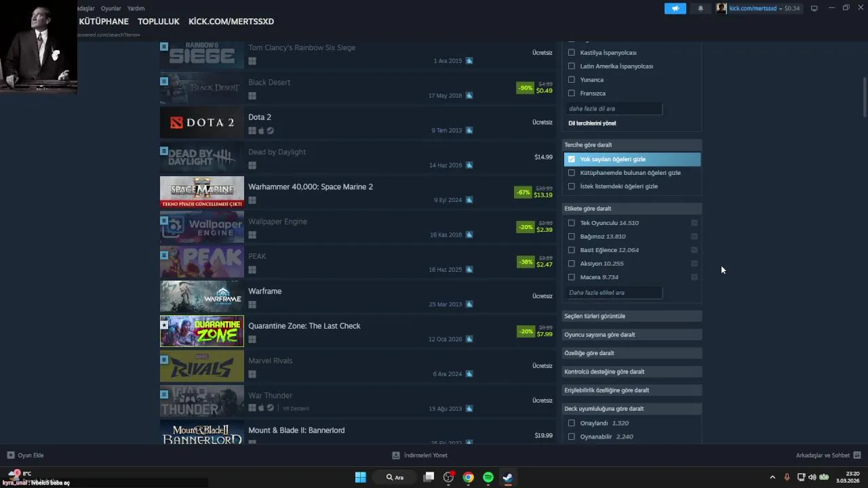Click the Marvel Rivals game thumbnail
The image size is (868, 488).
(202, 366)
